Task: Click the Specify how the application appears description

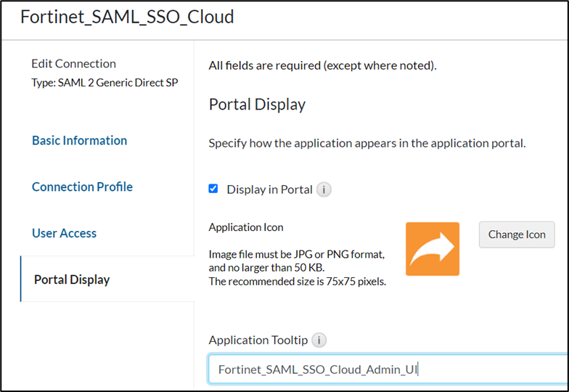Action: click(367, 143)
